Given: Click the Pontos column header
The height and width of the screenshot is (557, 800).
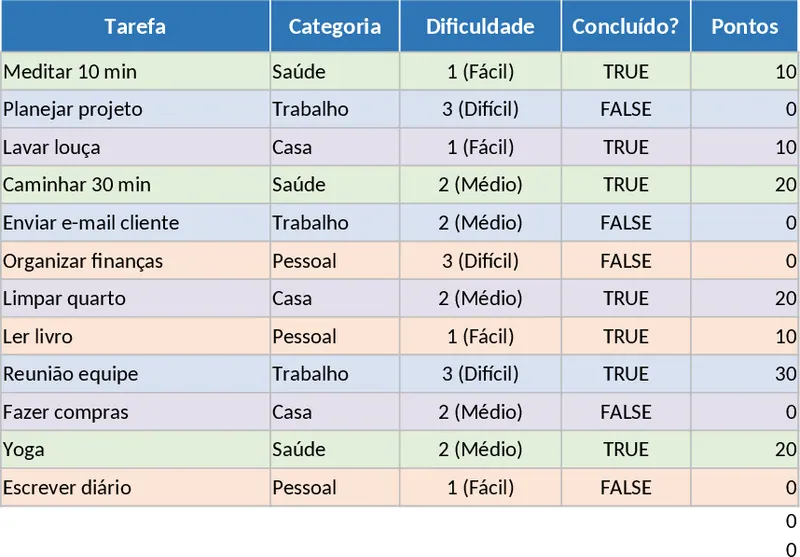Looking at the screenshot, I should click(x=744, y=27).
